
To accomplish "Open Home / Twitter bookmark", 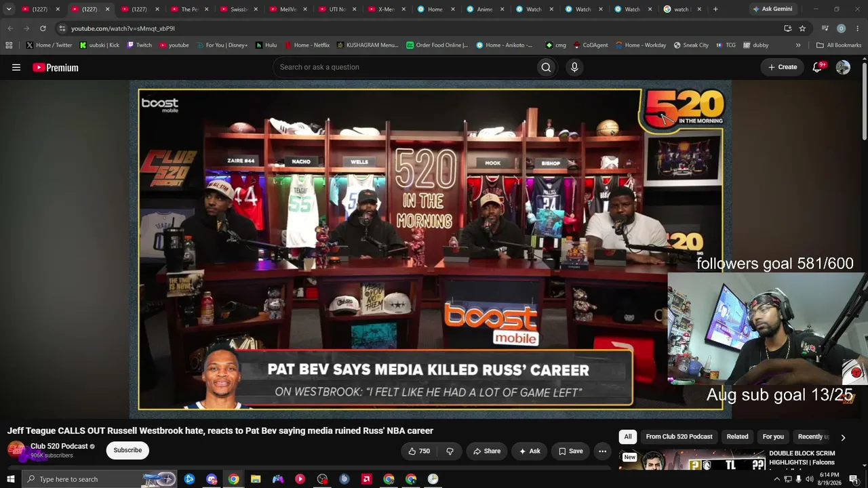I will click(x=49, y=45).
